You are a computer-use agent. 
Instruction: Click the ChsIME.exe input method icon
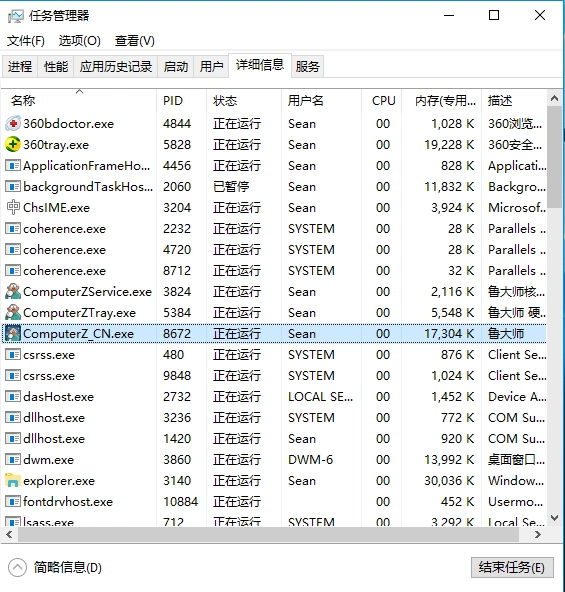coord(13,207)
